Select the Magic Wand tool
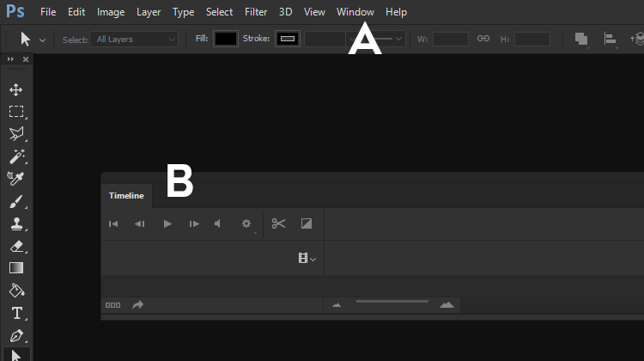Image resolution: width=644 pixels, height=361 pixels. 16,156
